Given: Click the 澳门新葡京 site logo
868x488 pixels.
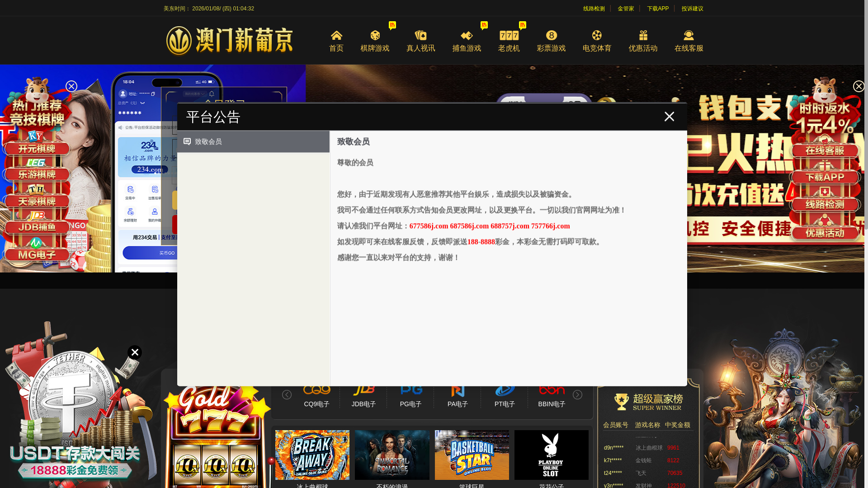Looking at the screenshot, I should coord(229,41).
